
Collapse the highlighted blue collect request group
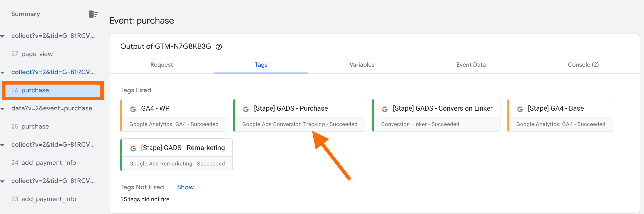(x=3, y=73)
